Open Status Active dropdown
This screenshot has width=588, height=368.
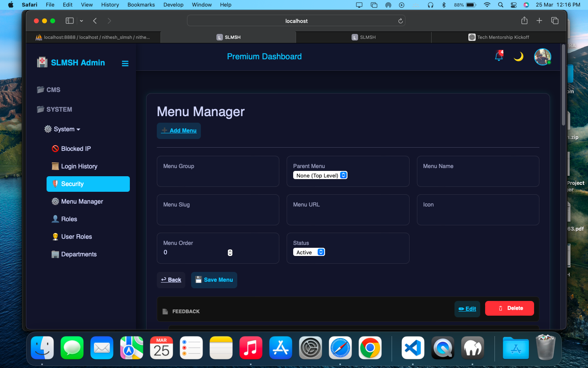pyautogui.click(x=309, y=252)
